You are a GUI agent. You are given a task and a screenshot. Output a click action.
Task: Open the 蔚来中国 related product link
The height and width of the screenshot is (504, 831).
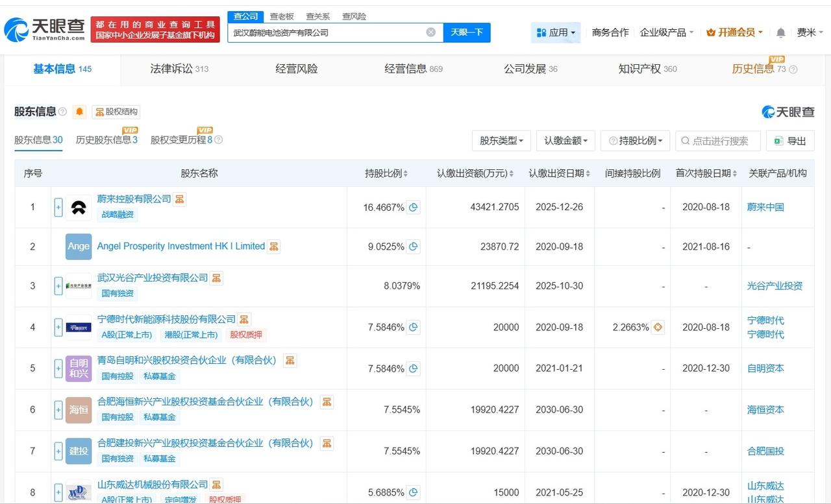(x=765, y=208)
